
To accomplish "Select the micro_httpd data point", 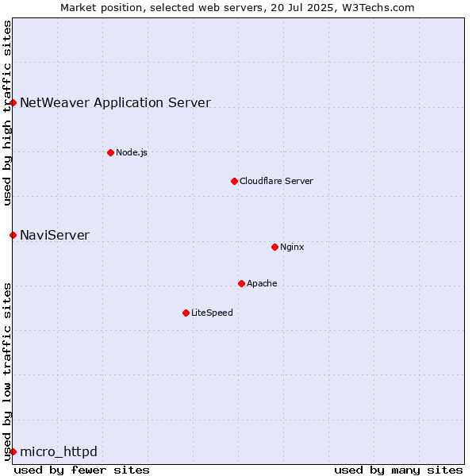I will 13,451.
